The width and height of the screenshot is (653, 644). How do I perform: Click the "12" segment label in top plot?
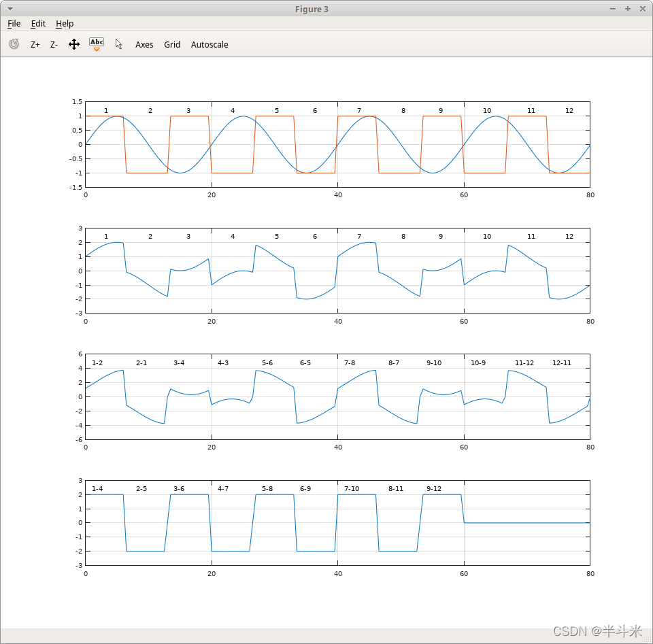coord(569,111)
